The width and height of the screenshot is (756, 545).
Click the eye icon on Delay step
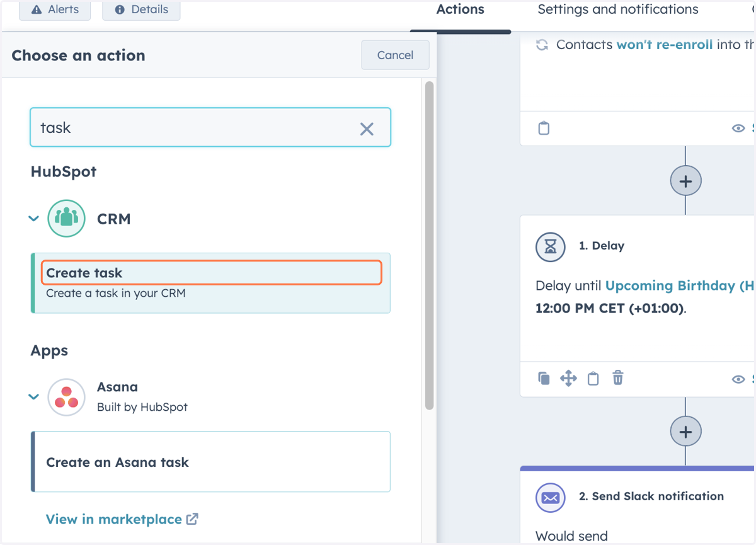[x=738, y=379]
